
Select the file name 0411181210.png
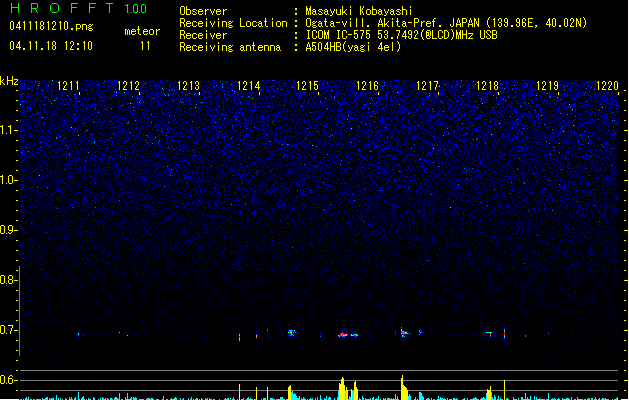tap(51, 26)
